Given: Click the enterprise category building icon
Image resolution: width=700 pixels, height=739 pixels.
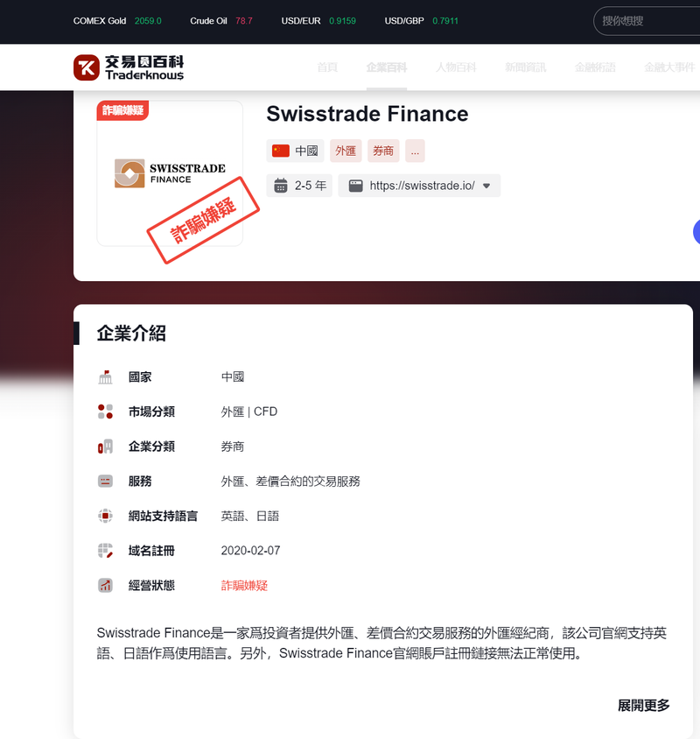Looking at the screenshot, I should tap(106, 447).
